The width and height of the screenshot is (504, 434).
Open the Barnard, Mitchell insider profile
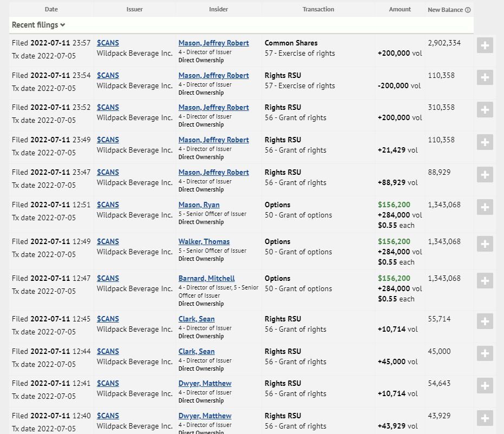pos(207,278)
